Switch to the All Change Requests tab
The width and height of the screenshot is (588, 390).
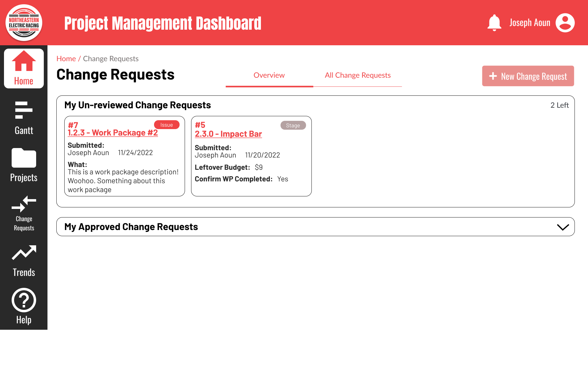coord(358,75)
